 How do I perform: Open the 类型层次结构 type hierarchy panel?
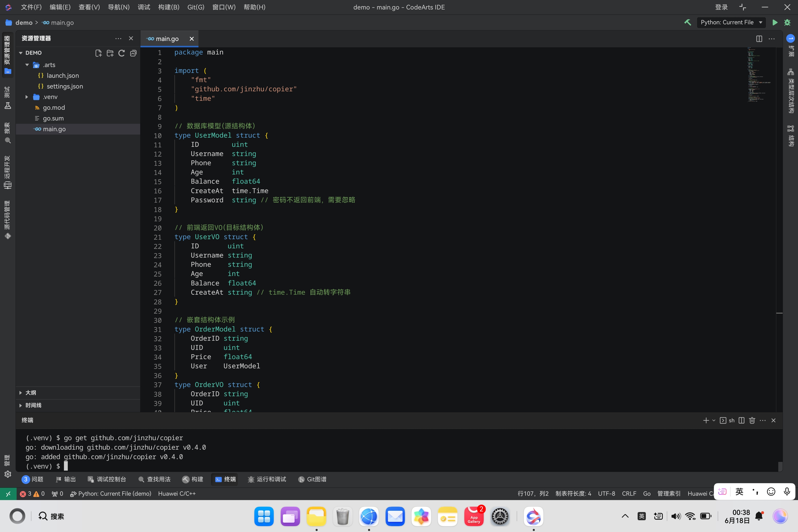pos(791,91)
